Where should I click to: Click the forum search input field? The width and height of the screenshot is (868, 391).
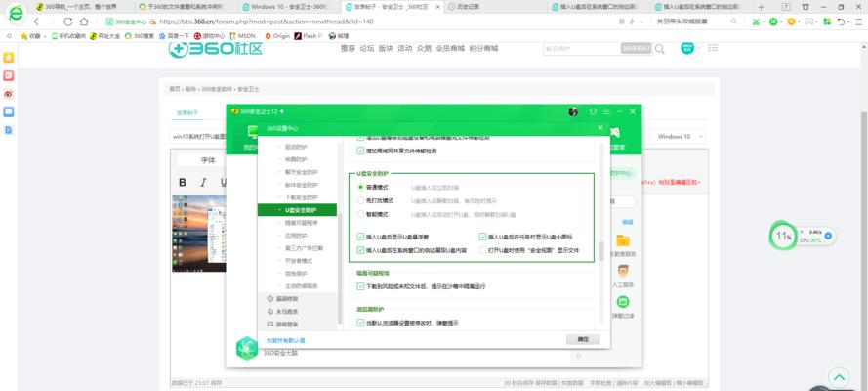coord(581,49)
